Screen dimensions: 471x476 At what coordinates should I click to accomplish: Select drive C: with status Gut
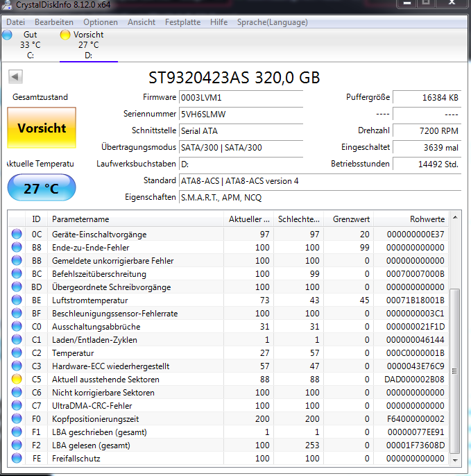coord(30,45)
